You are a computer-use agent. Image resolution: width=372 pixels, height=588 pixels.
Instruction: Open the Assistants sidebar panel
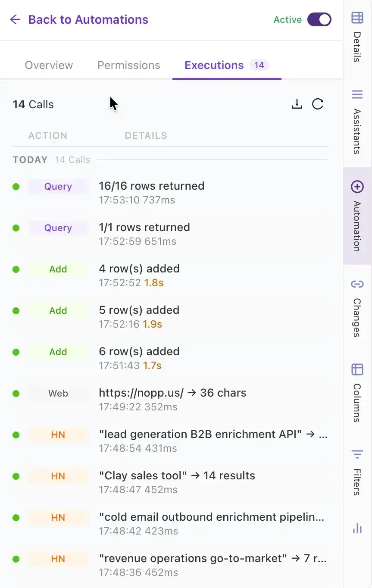point(357,122)
